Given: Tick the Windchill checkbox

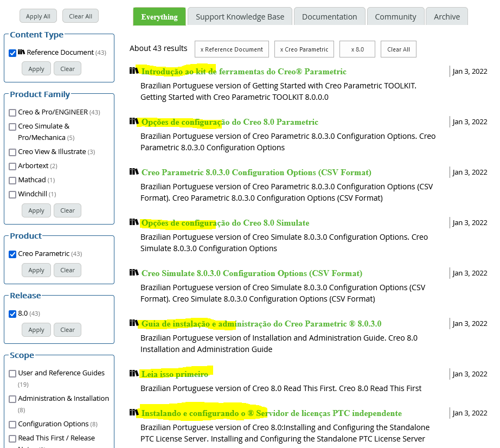Looking at the screenshot, I should (x=12, y=194).
